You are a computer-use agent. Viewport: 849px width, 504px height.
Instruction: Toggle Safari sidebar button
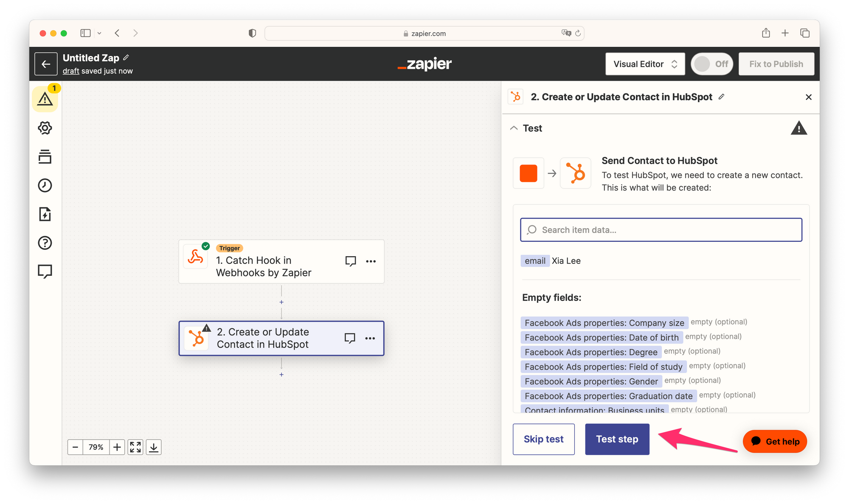(x=86, y=33)
